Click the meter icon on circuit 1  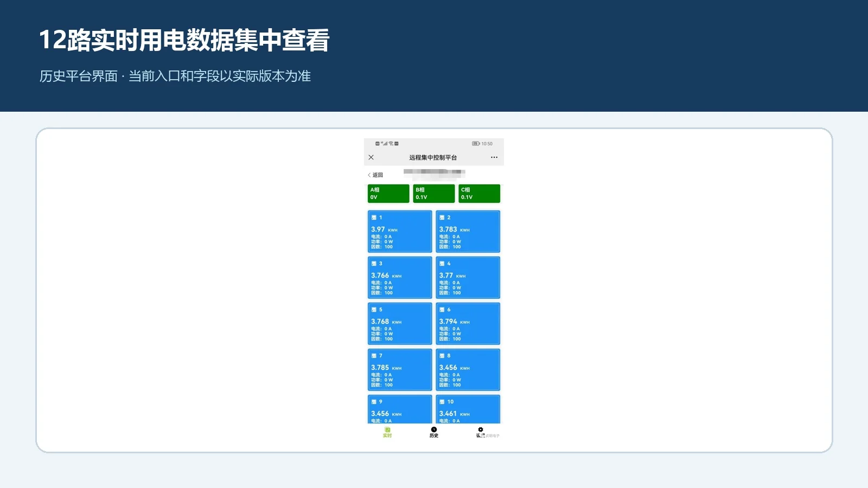(374, 217)
